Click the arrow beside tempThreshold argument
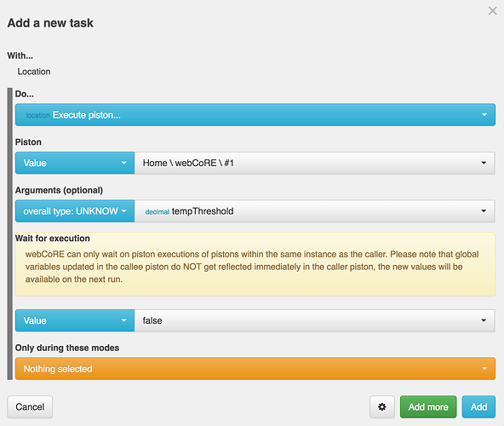Viewport: 504px width, 426px height. (x=484, y=211)
